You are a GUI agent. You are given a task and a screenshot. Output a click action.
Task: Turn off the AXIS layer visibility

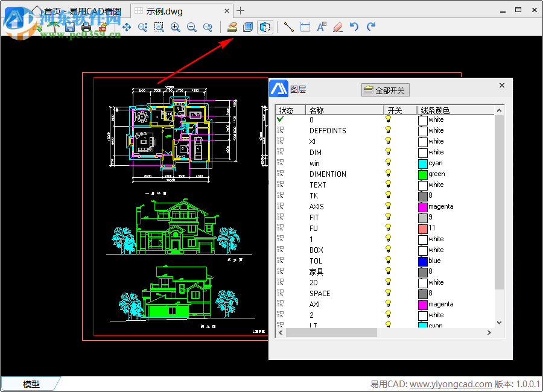(388, 206)
